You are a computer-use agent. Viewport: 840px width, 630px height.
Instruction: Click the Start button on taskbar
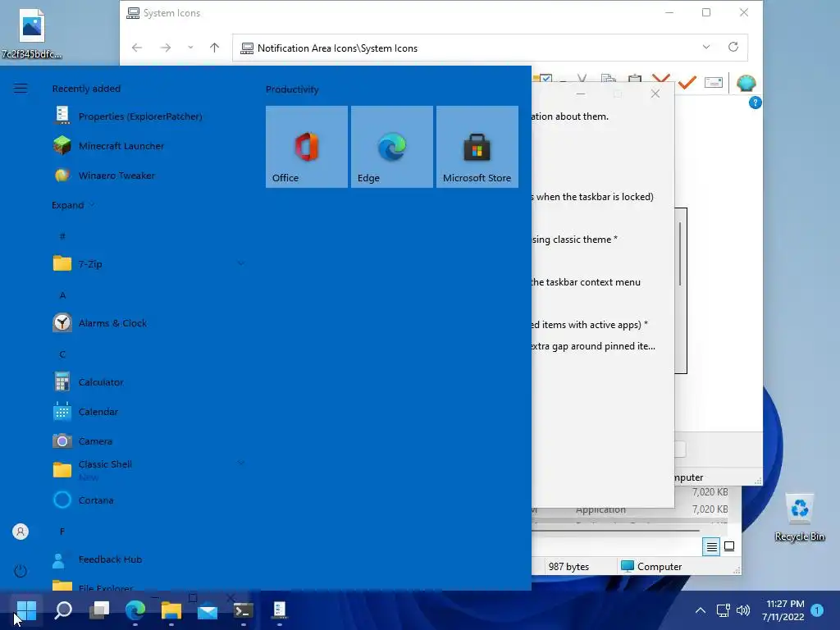[26, 609]
